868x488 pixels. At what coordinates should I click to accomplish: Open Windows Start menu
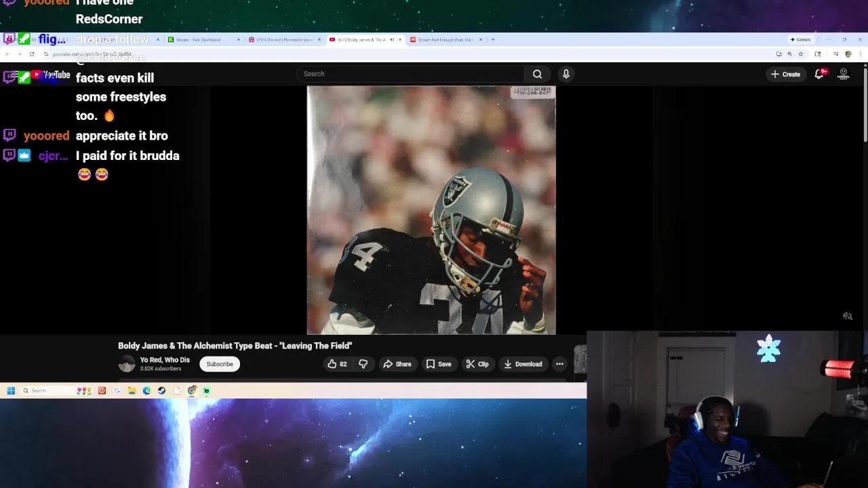pyautogui.click(x=11, y=390)
